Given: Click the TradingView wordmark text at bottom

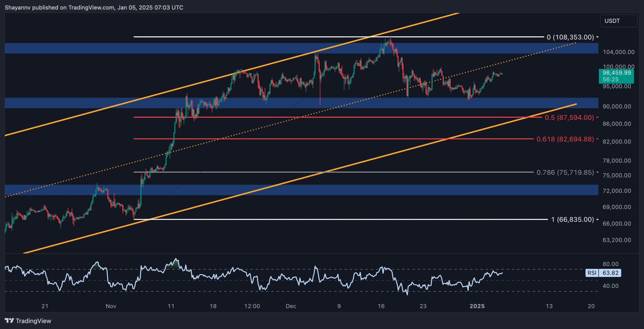Looking at the screenshot, I should 33,321.
